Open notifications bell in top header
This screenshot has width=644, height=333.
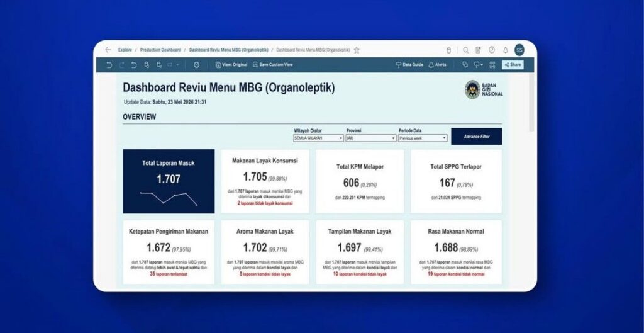pos(506,50)
